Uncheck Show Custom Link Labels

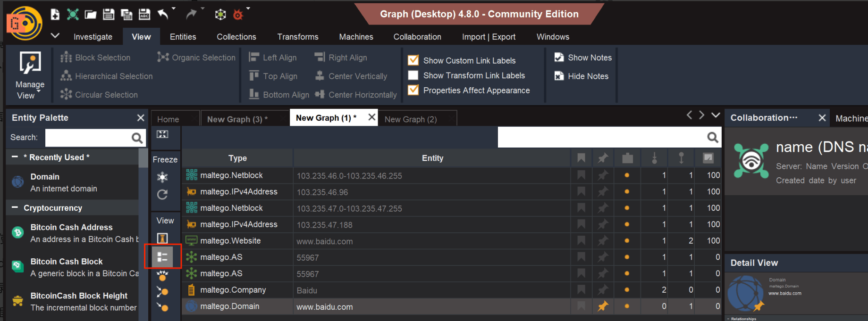point(413,60)
